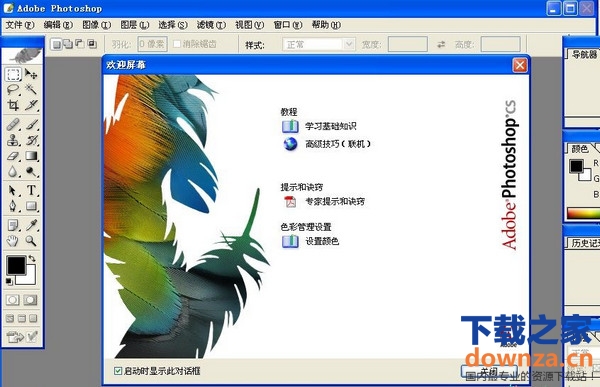Image resolution: width=600 pixels, height=387 pixels.
Task: Open the 样式 dropdown set to 正常
Action: point(319,44)
